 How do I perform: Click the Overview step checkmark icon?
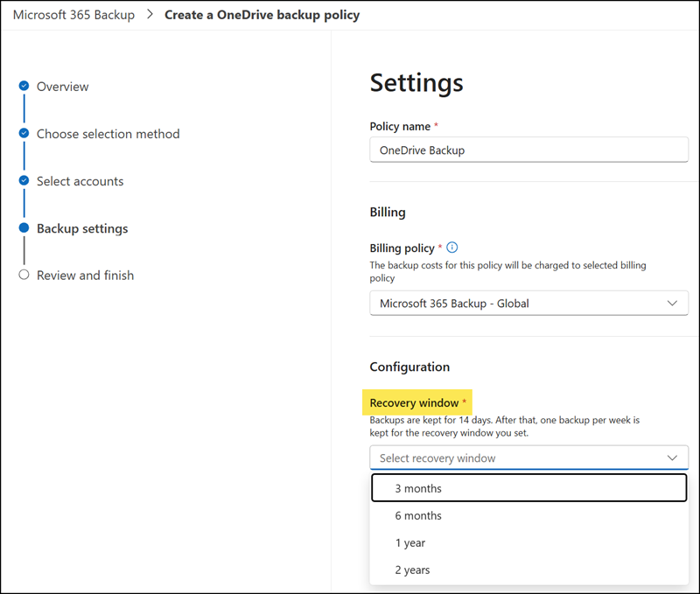click(x=24, y=86)
